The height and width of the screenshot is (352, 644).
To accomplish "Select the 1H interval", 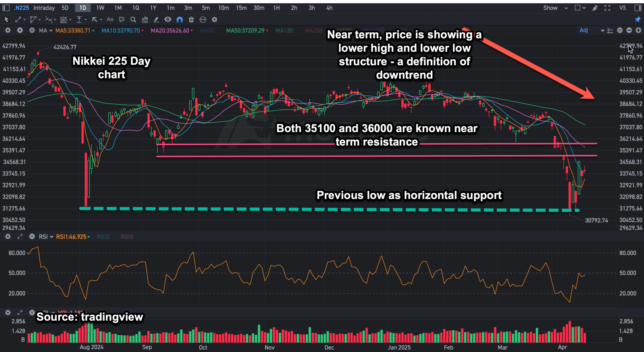I will [277, 8].
